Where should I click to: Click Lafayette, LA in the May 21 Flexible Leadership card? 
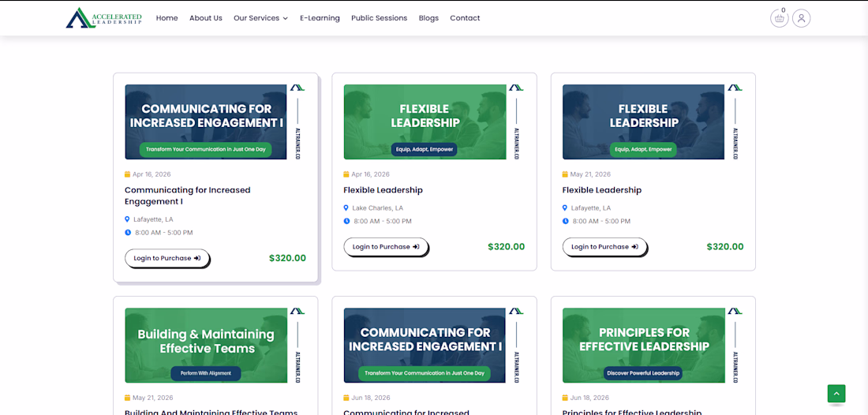pos(591,208)
